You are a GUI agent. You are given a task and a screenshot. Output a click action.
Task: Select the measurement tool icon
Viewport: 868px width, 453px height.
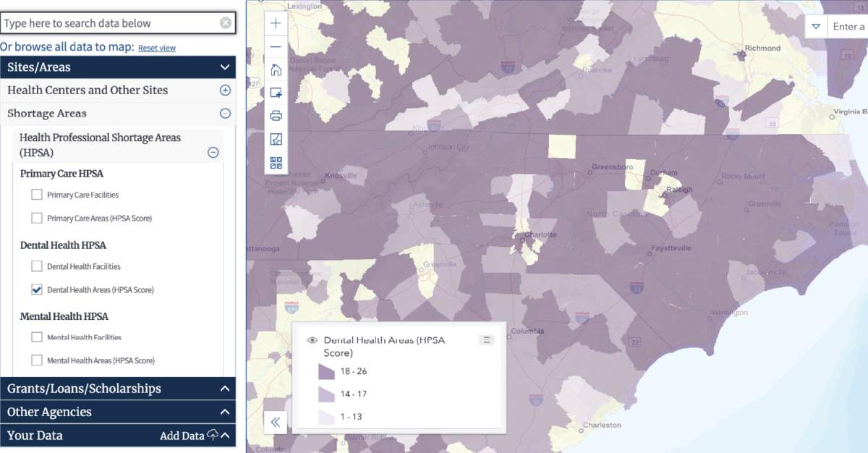[276, 138]
